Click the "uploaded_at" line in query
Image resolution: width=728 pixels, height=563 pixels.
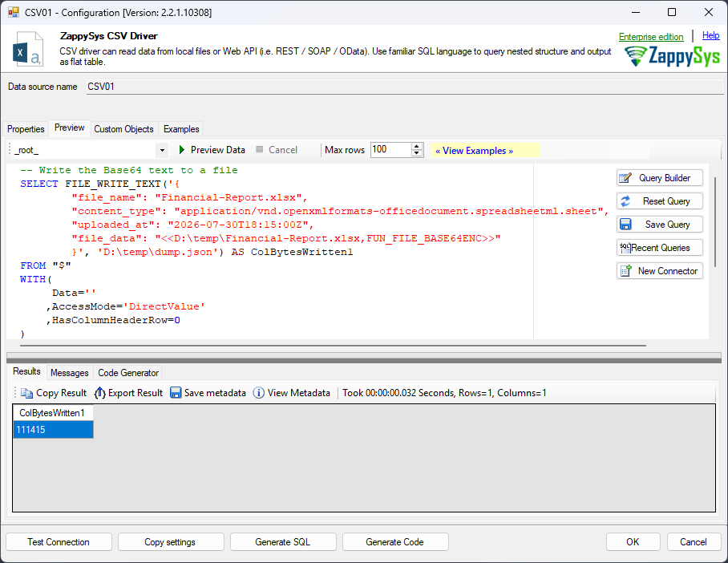tap(192, 225)
